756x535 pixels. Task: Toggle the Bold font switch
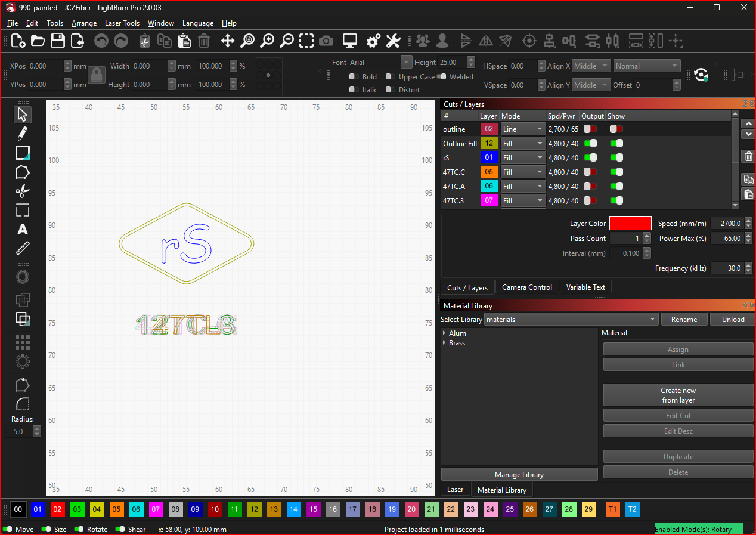(352, 76)
